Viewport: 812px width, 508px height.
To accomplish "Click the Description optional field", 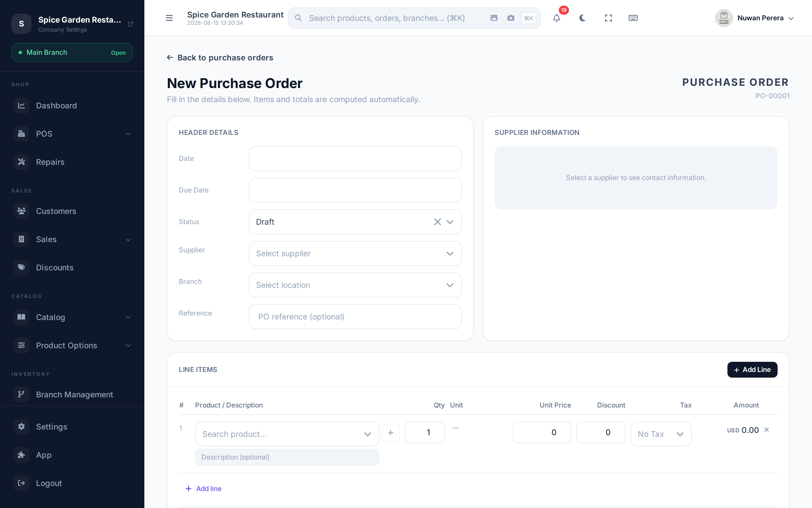I will pos(287,457).
